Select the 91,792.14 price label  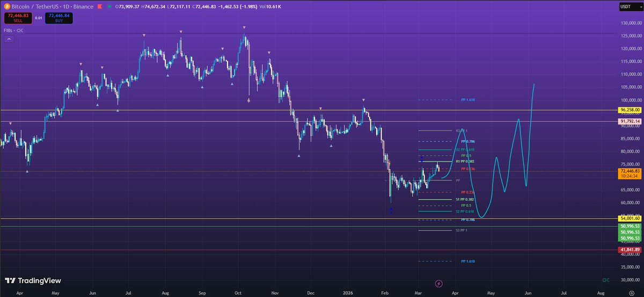point(630,121)
